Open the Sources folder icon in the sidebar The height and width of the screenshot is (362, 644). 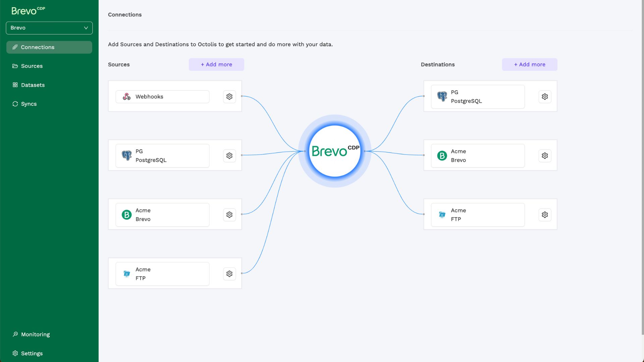pyautogui.click(x=15, y=66)
